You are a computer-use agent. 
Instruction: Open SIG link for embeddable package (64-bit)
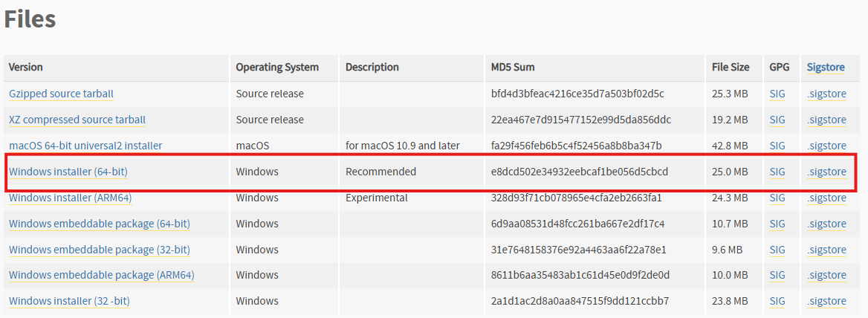[x=777, y=224]
